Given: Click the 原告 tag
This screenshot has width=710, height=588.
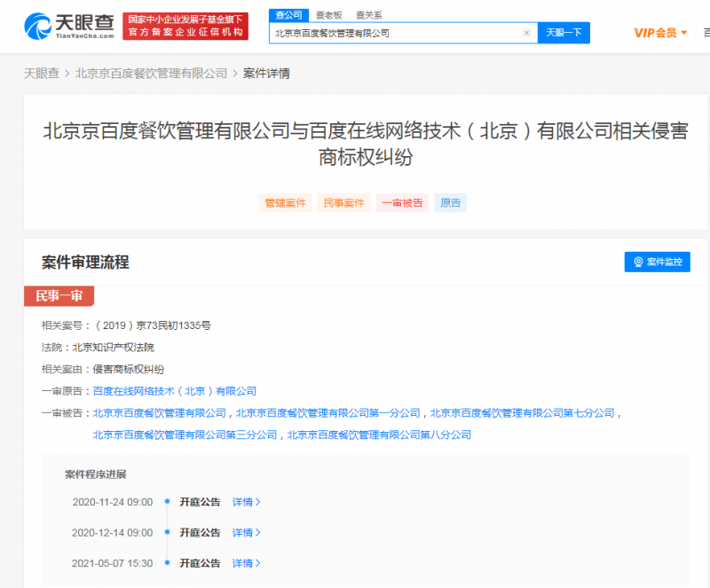Looking at the screenshot, I should pos(451,203).
